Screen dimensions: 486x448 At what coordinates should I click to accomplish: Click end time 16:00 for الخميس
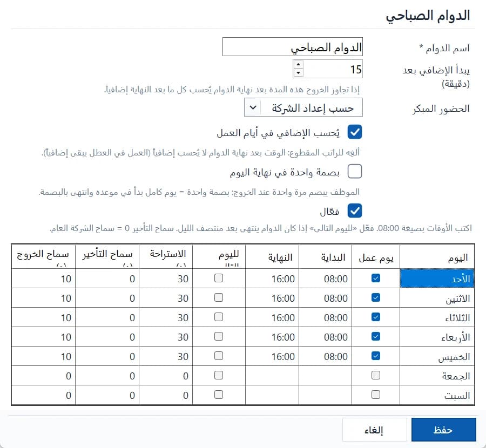(272, 356)
